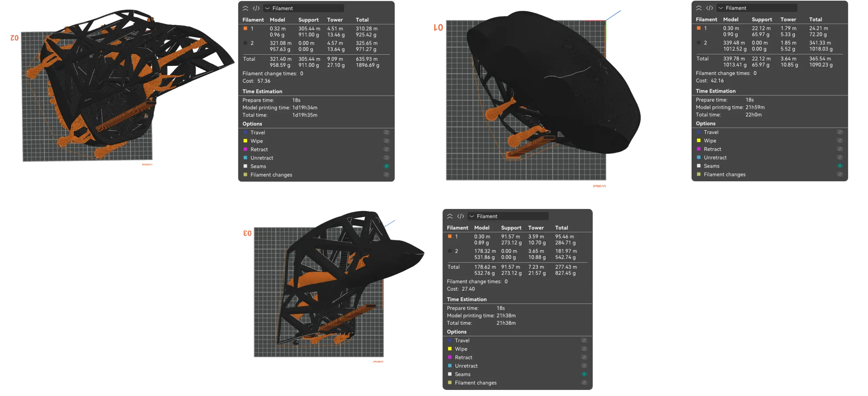Hide Seams in cost 57.36 panel
The image size is (868, 396).
[x=386, y=166]
